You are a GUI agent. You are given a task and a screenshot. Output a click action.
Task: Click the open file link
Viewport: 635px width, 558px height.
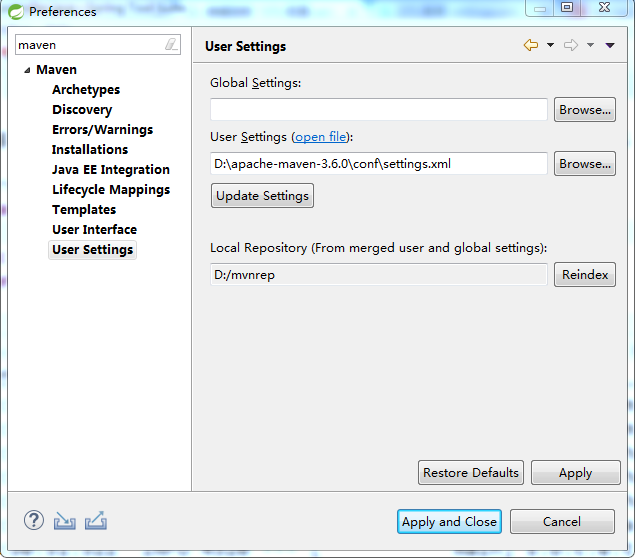tap(321, 137)
